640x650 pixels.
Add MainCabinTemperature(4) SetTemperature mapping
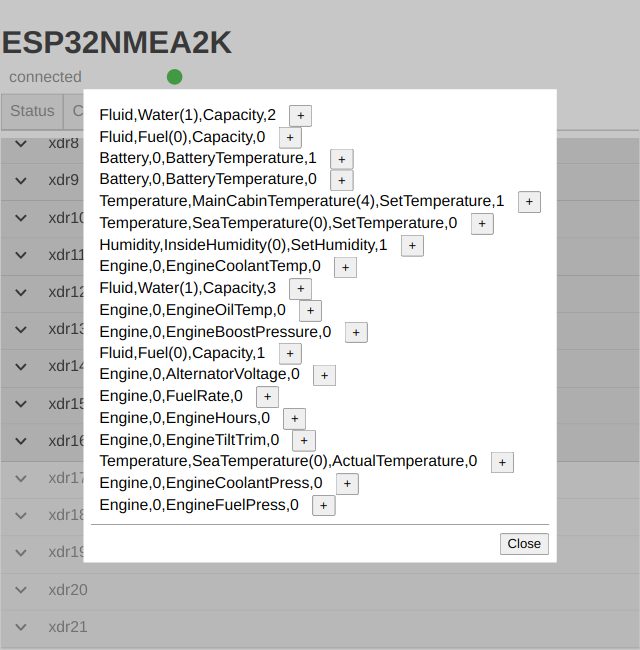click(529, 202)
